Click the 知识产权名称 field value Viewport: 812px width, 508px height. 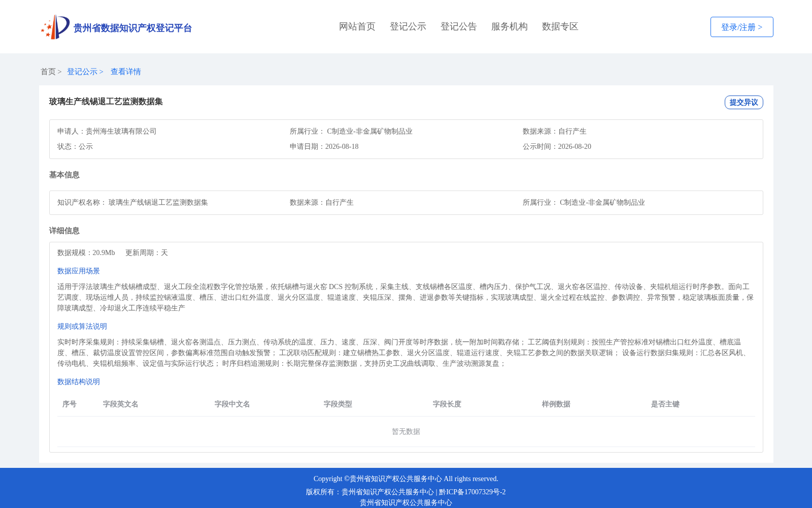click(158, 202)
